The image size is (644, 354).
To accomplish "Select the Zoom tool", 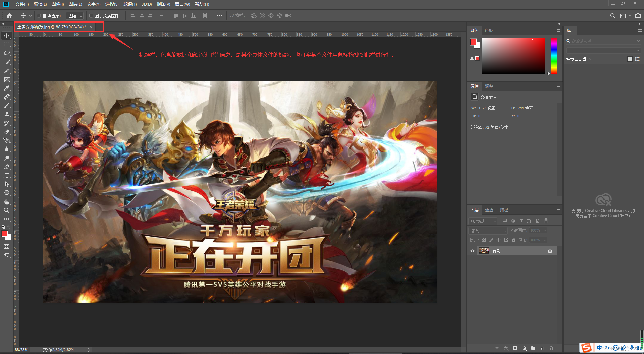I will [x=7, y=210].
